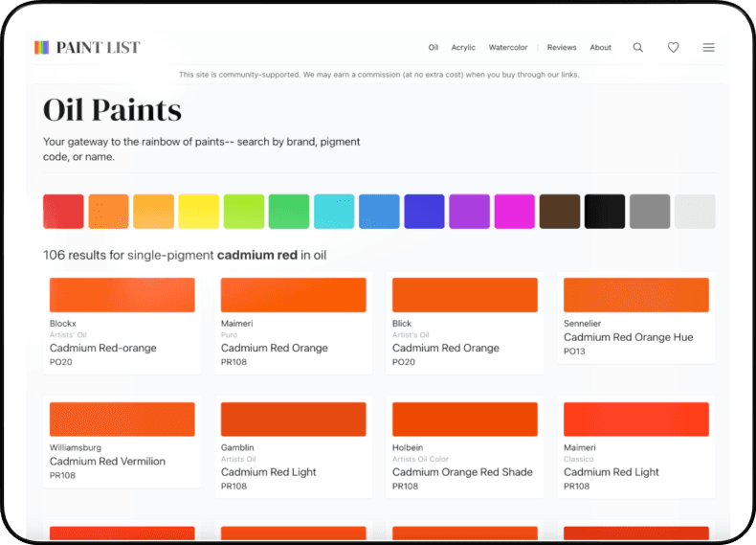Click the Artists Oil Color line label
The width and height of the screenshot is (756, 545).
pyautogui.click(x=420, y=459)
